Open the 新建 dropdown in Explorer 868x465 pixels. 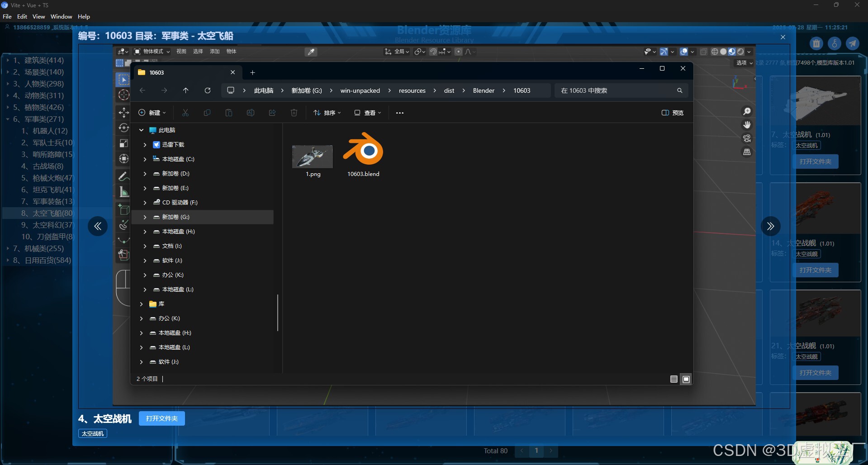[x=152, y=113]
